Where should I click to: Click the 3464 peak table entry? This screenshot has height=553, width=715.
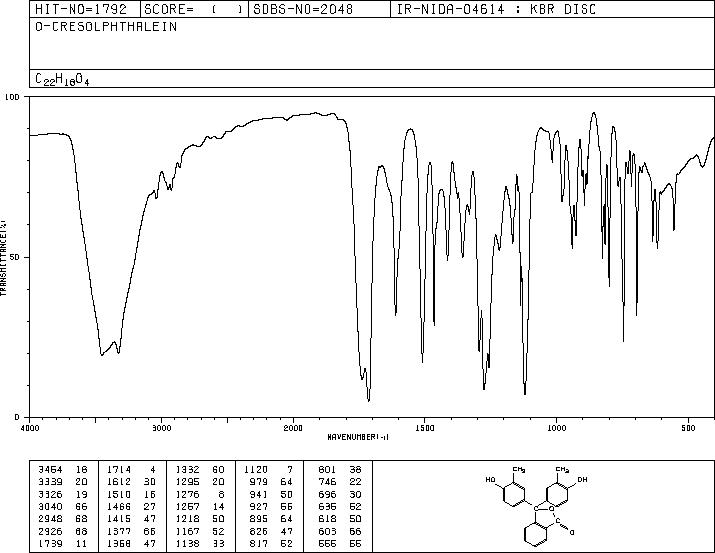pos(50,470)
